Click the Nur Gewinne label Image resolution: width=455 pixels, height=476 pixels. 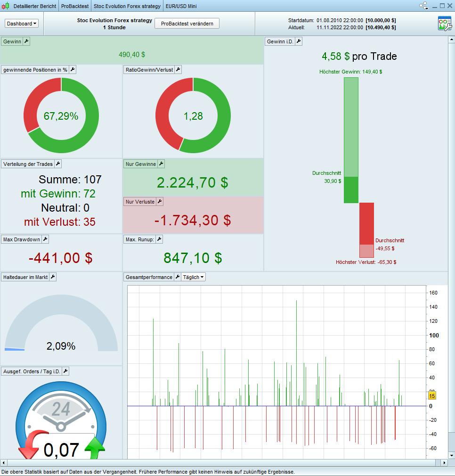(141, 164)
